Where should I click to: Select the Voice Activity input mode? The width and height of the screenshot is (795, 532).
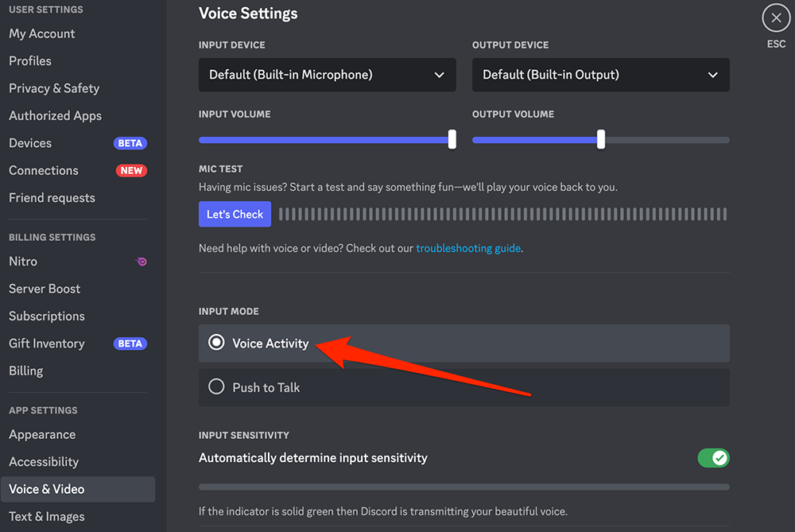pyautogui.click(x=216, y=343)
